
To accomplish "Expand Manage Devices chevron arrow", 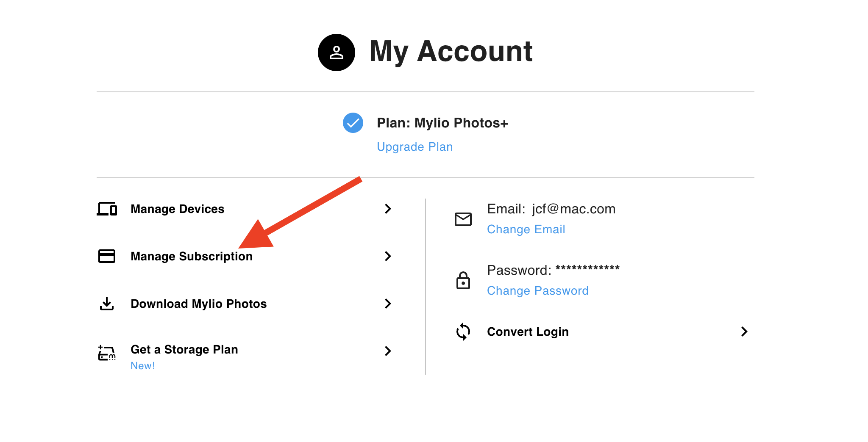I will (x=387, y=209).
